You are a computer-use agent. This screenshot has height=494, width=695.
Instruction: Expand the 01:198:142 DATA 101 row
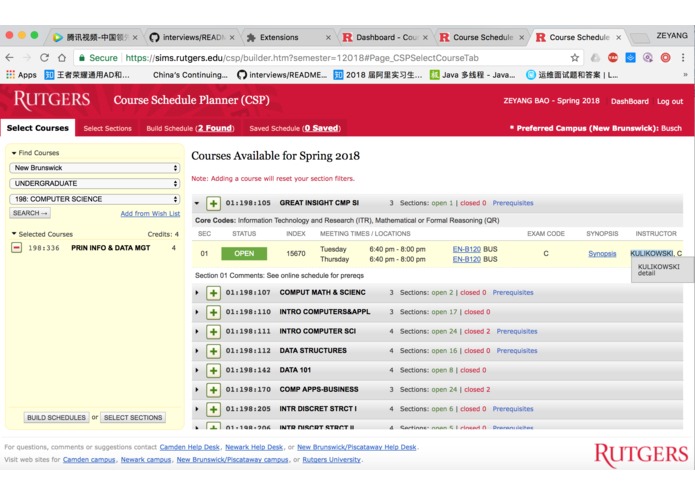pyautogui.click(x=197, y=370)
